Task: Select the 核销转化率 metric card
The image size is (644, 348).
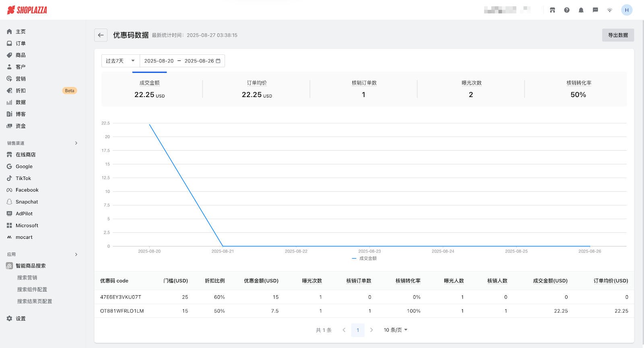Action: pos(578,89)
